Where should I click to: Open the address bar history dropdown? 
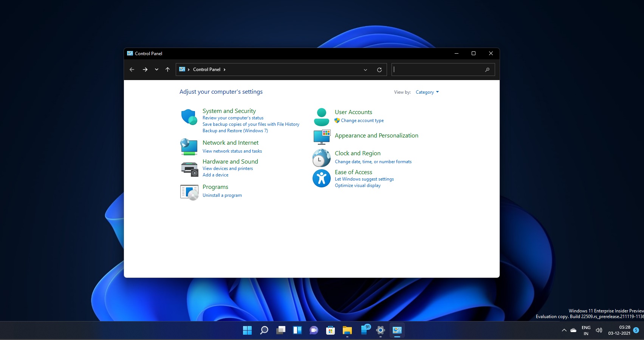(x=365, y=70)
